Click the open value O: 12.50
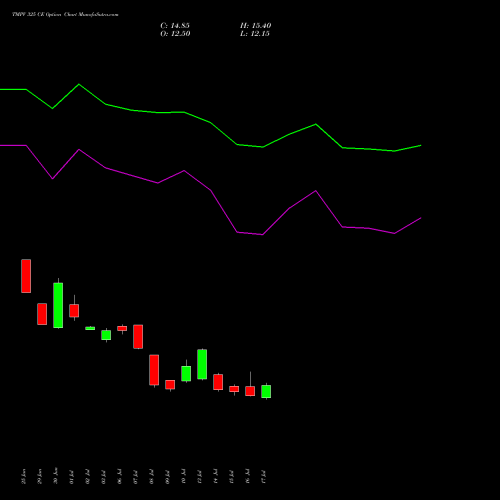This screenshot has width=500, height=500. click(x=175, y=34)
